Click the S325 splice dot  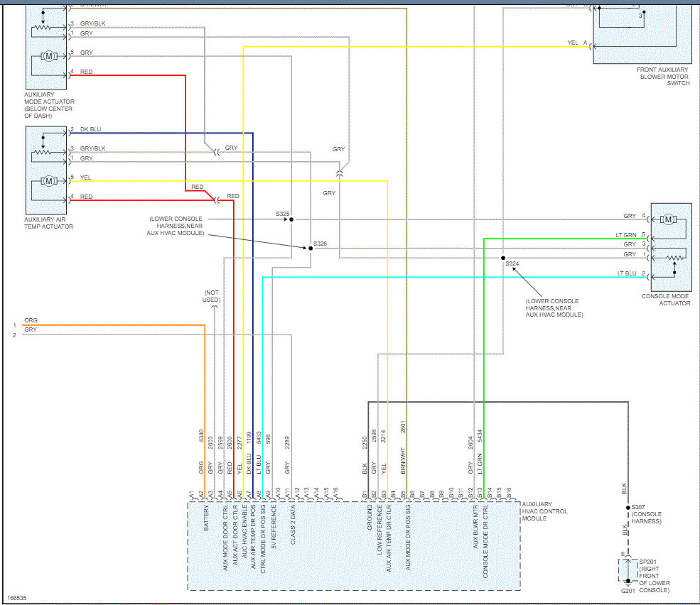pos(291,219)
